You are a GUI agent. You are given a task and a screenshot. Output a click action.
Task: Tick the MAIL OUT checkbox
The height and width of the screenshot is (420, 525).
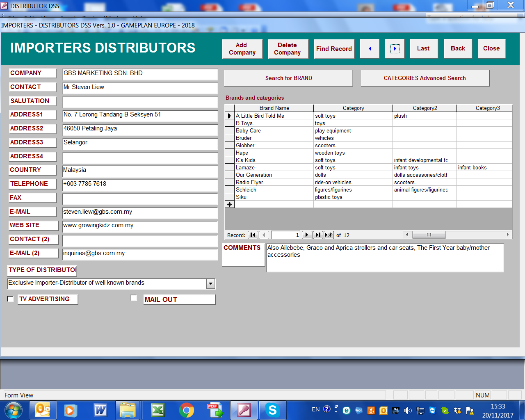(x=134, y=298)
